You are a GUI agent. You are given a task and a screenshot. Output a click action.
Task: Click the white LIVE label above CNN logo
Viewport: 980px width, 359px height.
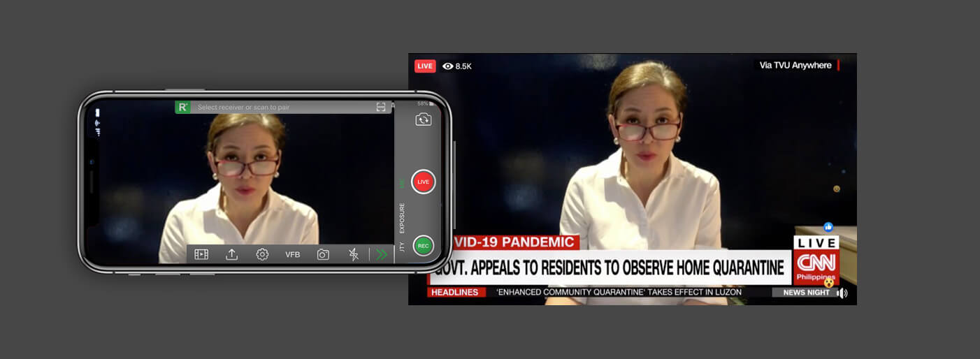[x=816, y=242]
